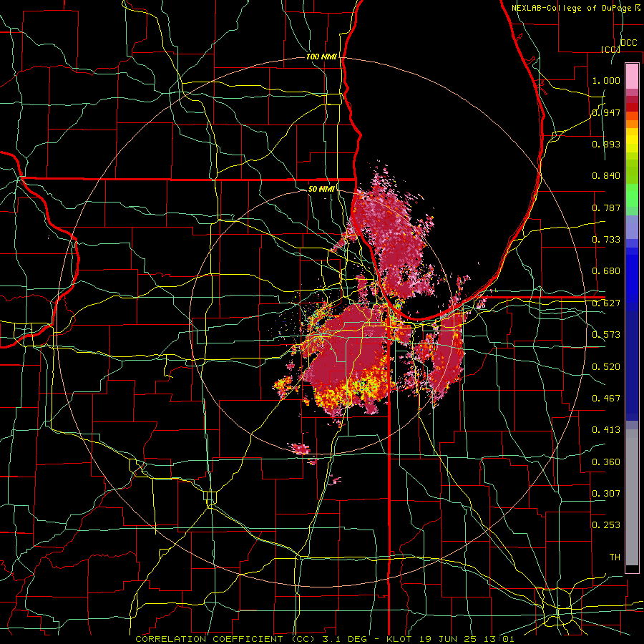This screenshot has width=644, height=644.
Task: Click the 0.253 value on the color scale
Action: pos(606,525)
